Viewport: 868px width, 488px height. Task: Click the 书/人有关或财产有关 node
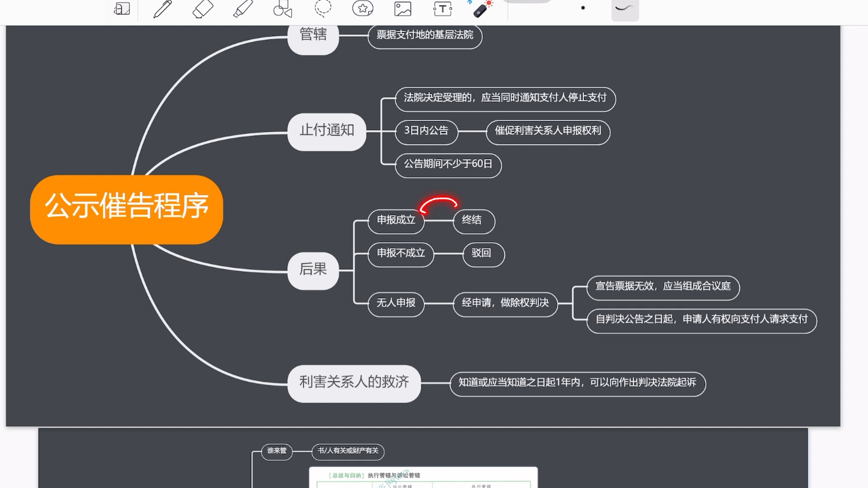(x=348, y=451)
